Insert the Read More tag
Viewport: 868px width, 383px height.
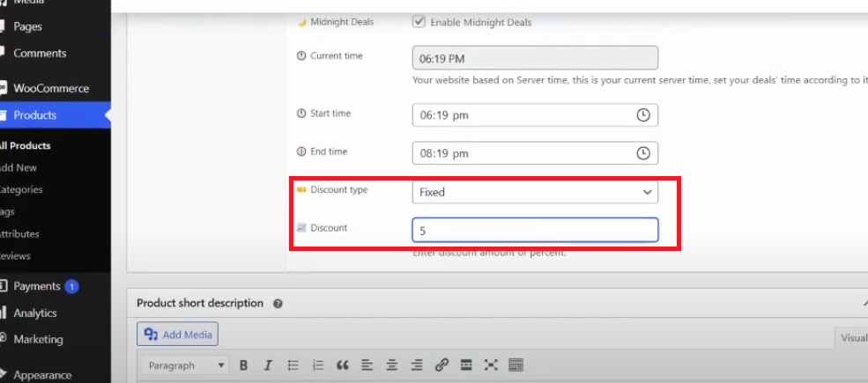[x=466, y=365]
